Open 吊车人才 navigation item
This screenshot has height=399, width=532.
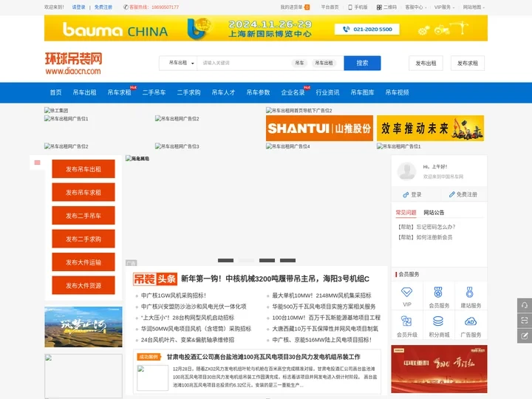[x=223, y=92]
